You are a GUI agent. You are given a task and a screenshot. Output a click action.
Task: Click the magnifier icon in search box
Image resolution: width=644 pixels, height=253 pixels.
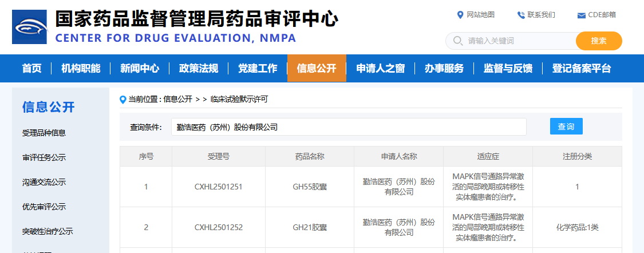tap(457, 41)
